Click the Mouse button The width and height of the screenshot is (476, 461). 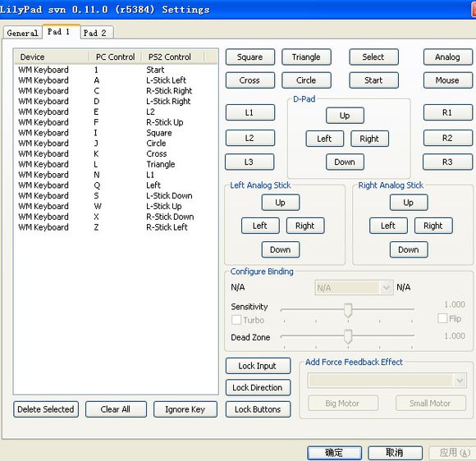pyautogui.click(x=448, y=80)
